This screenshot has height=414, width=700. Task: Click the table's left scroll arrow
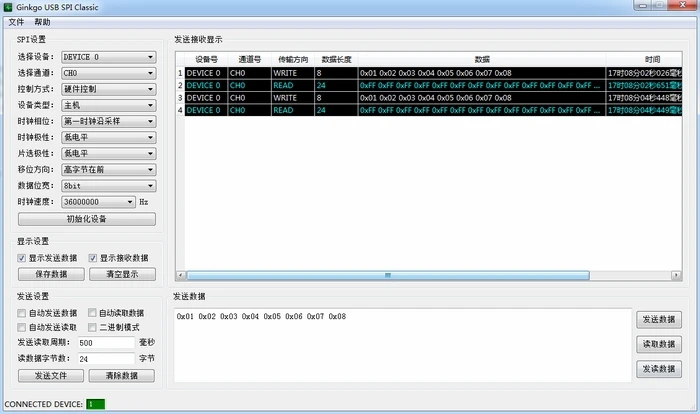(x=181, y=276)
